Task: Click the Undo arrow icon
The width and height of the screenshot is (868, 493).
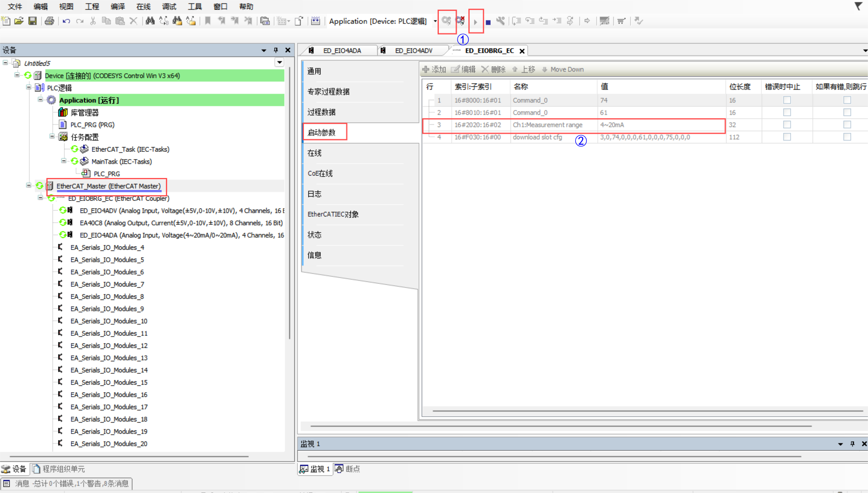Action: click(x=66, y=21)
